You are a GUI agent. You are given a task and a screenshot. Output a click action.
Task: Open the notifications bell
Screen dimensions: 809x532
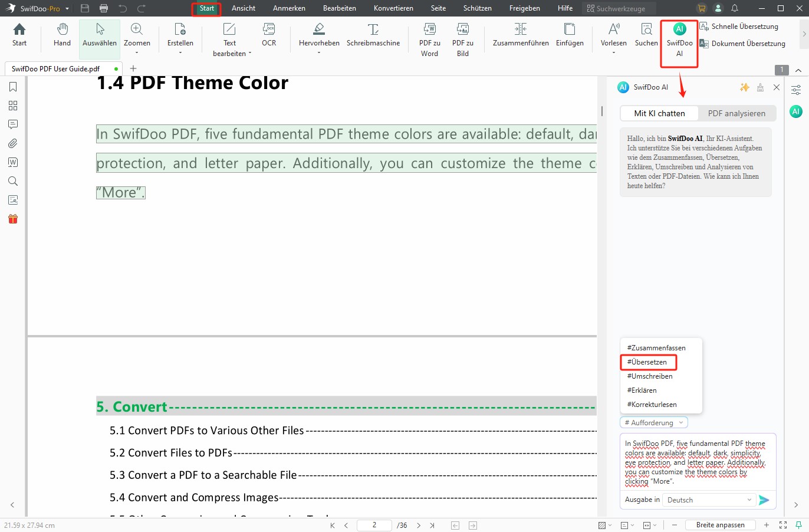(x=735, y=8)
